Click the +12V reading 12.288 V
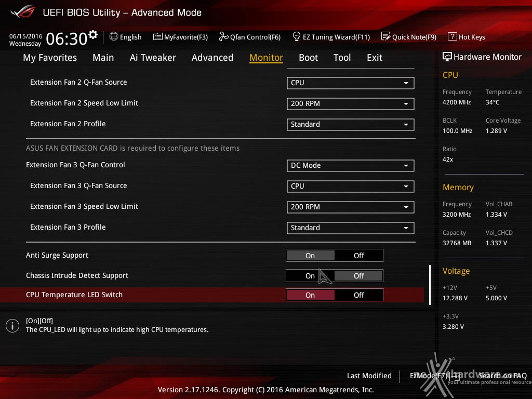The height and width of the screenshot is (399, 532). [455, 298]
